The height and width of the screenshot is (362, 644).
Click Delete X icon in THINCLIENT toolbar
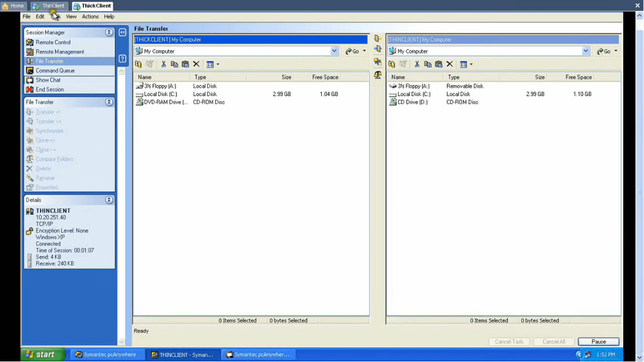(x=450, y=64)
